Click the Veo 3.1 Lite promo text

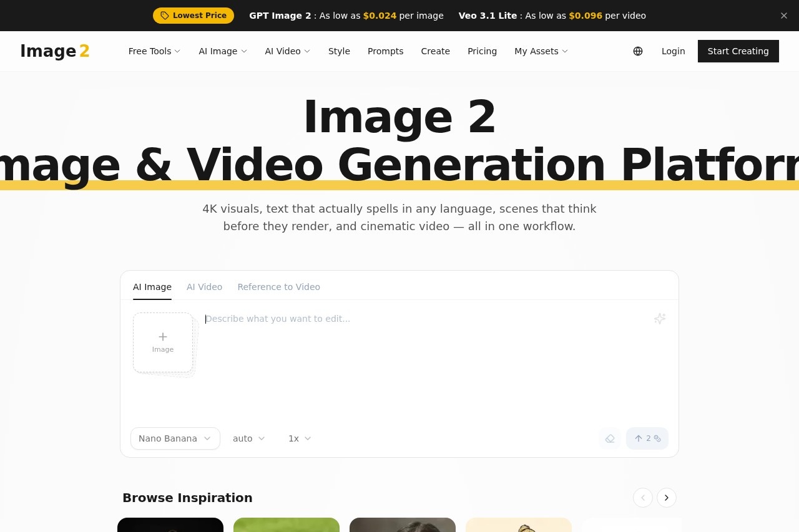552,16
